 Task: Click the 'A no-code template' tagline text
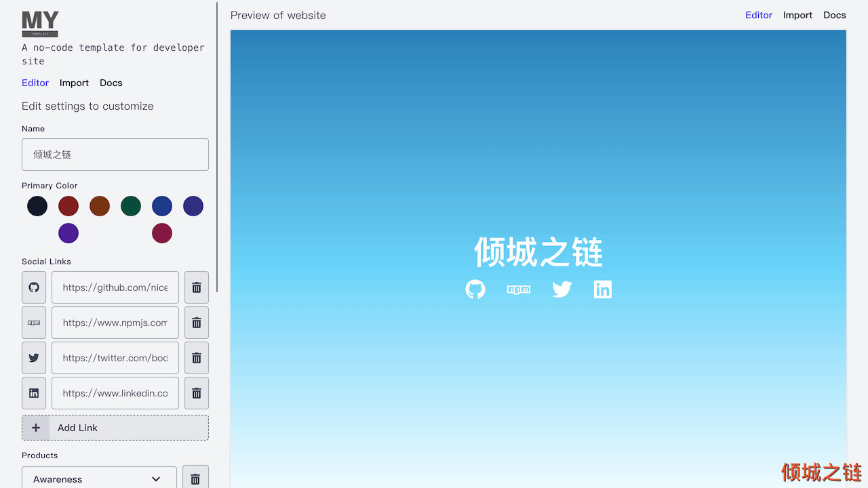pos(113,54)
